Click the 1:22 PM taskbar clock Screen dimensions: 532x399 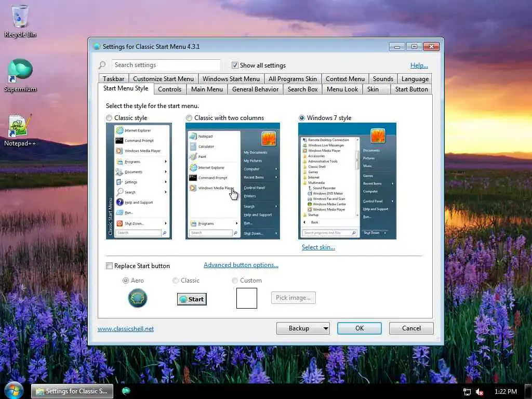[506, 392]
